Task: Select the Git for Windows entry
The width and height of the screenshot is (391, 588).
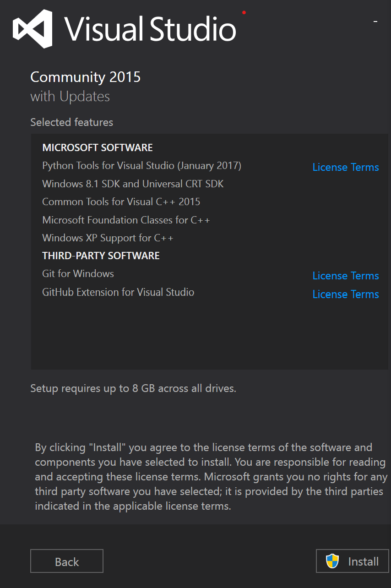Action: (78, 274)
